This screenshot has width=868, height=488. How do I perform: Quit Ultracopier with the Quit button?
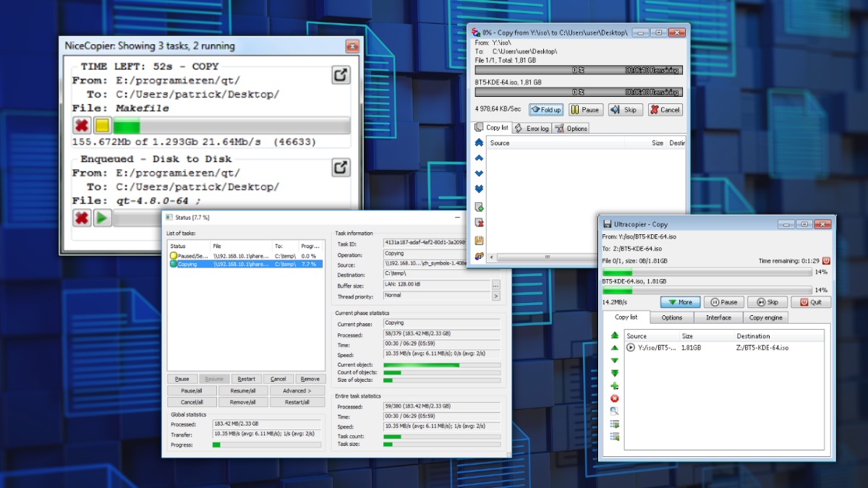point(811,302)
